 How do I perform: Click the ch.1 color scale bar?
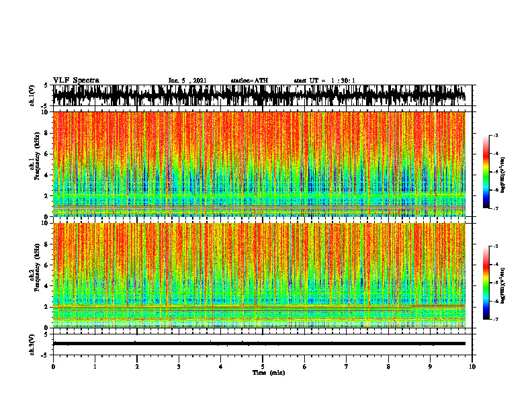[486, 172]
